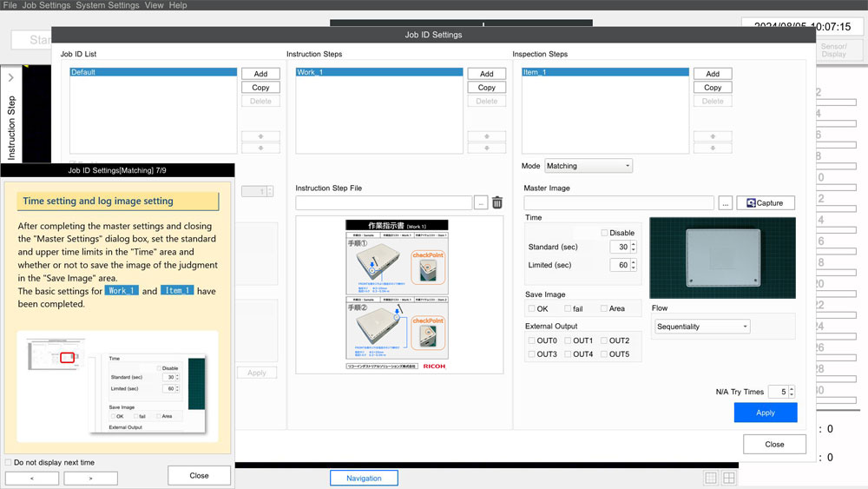868x489 pixels.
Task: Click the Capture camera button
Action: 766,202
